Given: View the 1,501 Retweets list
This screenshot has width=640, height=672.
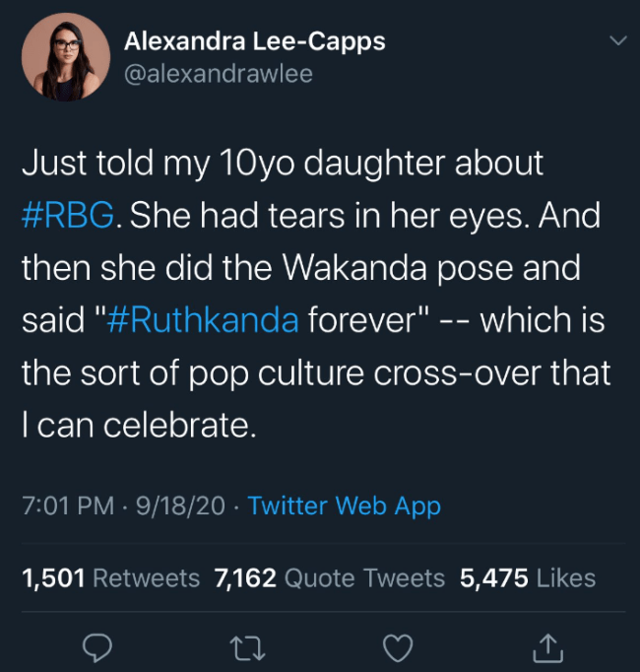Looking at the screenshot, I should pyautogui.click(x=110, y=577).
